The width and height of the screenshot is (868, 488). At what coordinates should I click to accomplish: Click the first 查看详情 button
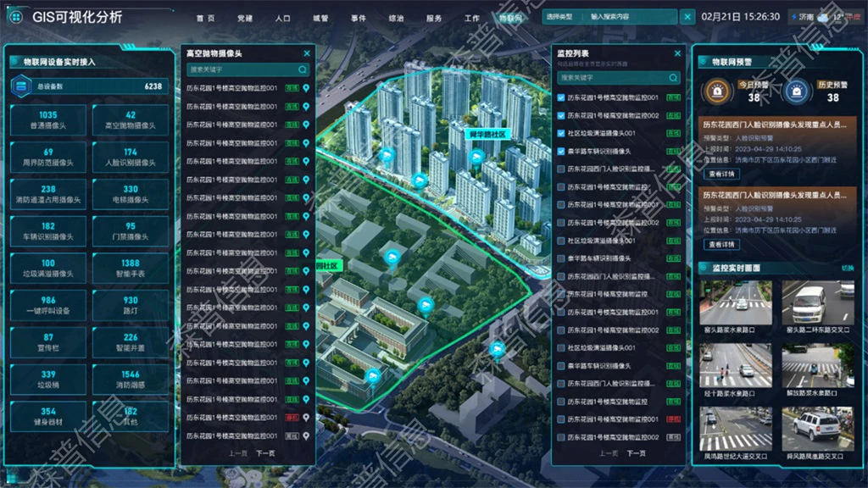coord(722,174)
